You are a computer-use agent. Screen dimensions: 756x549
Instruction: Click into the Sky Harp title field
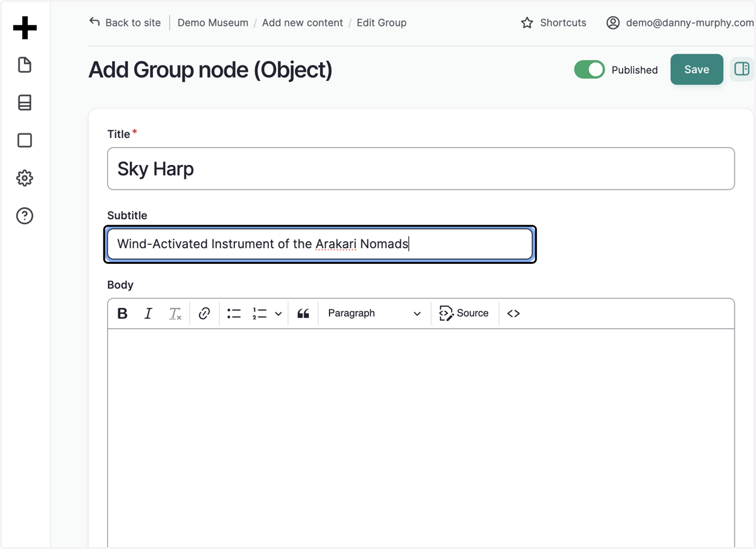421,169
